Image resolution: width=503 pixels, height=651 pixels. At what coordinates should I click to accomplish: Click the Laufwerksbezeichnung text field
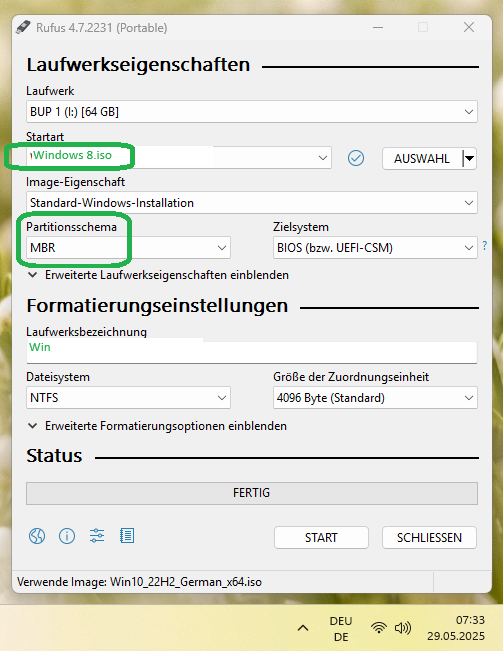[252, 352]
